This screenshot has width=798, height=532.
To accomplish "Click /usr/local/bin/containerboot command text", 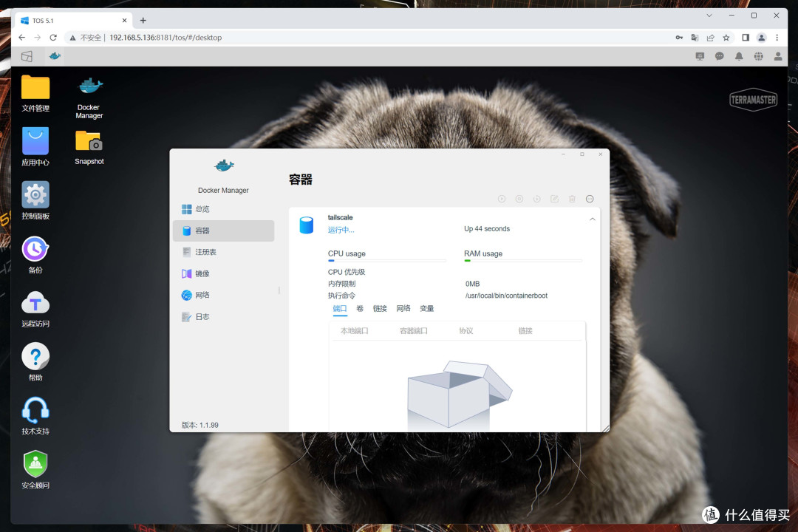I will click(x=506, y=296).
